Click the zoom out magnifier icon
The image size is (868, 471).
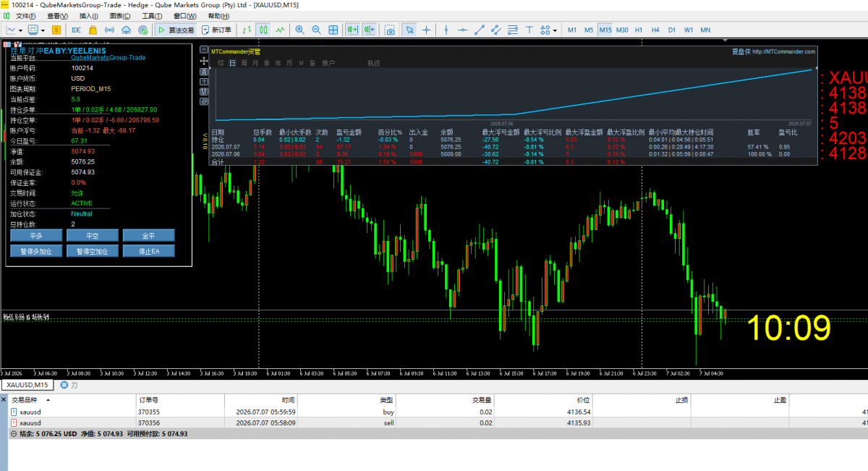click(x=317, y=30)
